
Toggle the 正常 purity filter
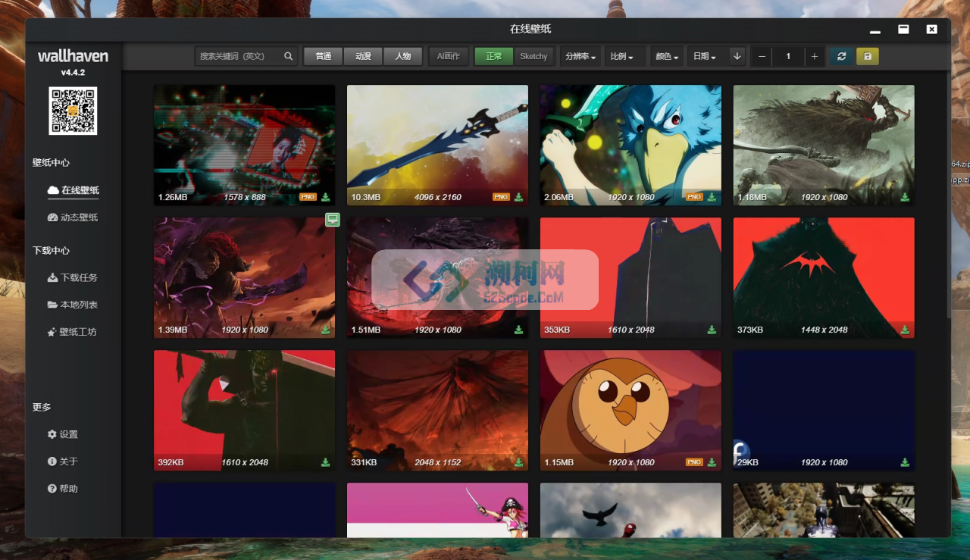tap(494, 56)
